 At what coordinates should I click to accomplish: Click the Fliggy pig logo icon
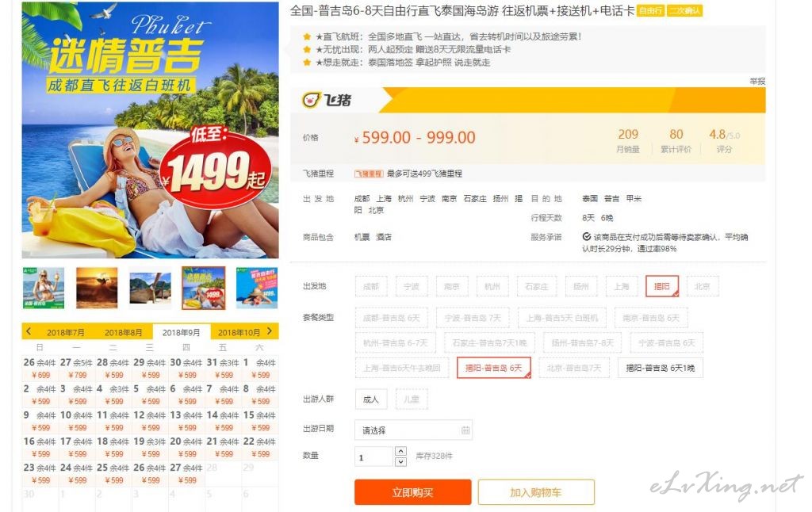tap(312, 99)
